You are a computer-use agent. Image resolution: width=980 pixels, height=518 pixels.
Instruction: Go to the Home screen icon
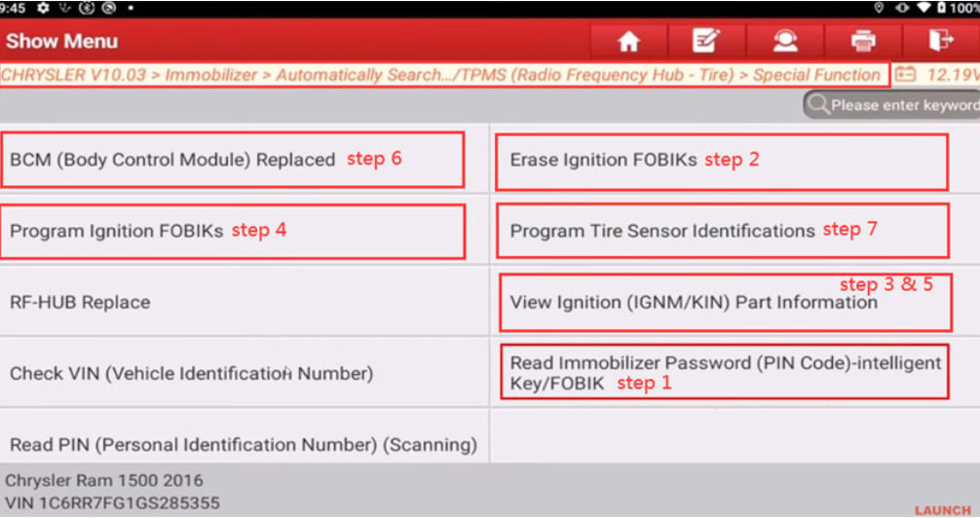tap(628, 41)
